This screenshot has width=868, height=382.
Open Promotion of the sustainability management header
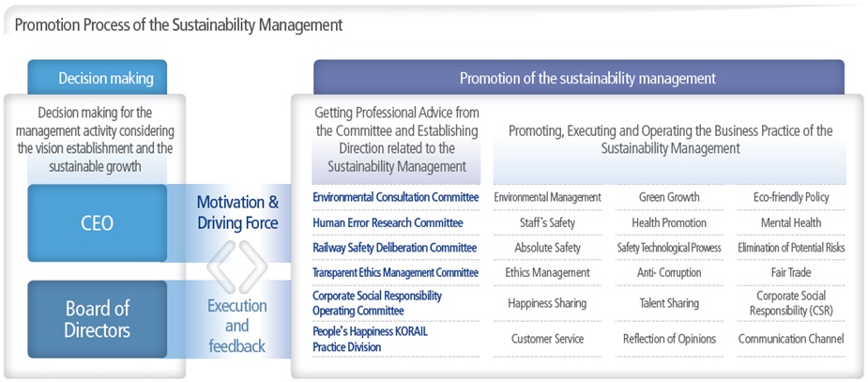[579, 78]
